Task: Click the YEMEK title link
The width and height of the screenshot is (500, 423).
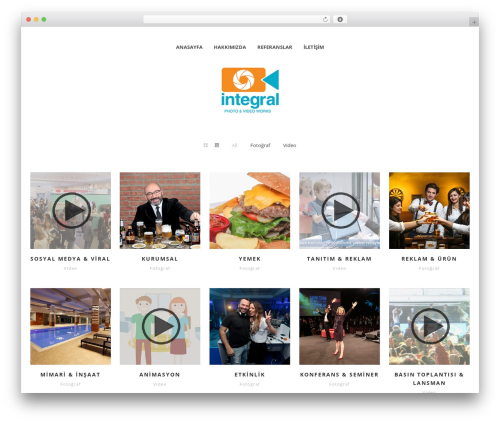Action: [x=250, y=259]
